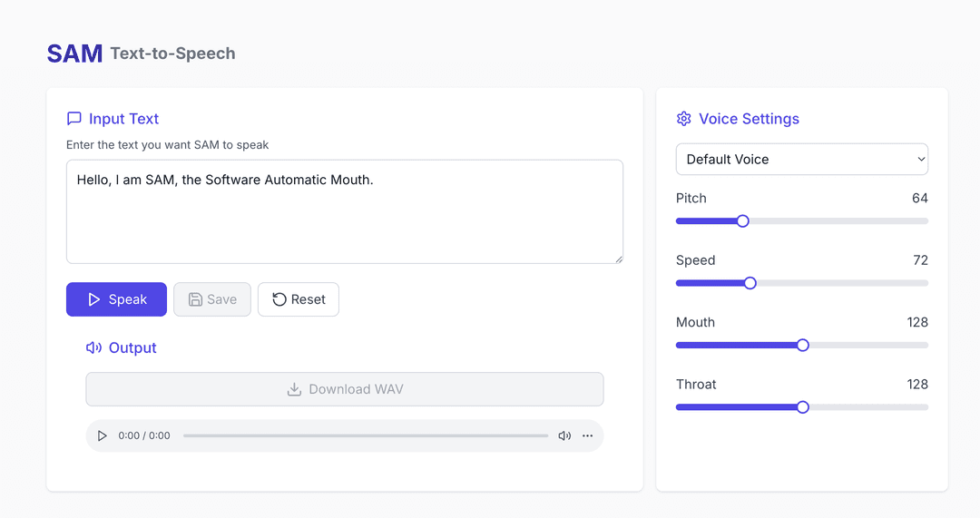Viewport: 980px width, 518px height.
Task: Click the Voice Settings gear icon
Action: (x=684, y=119)
